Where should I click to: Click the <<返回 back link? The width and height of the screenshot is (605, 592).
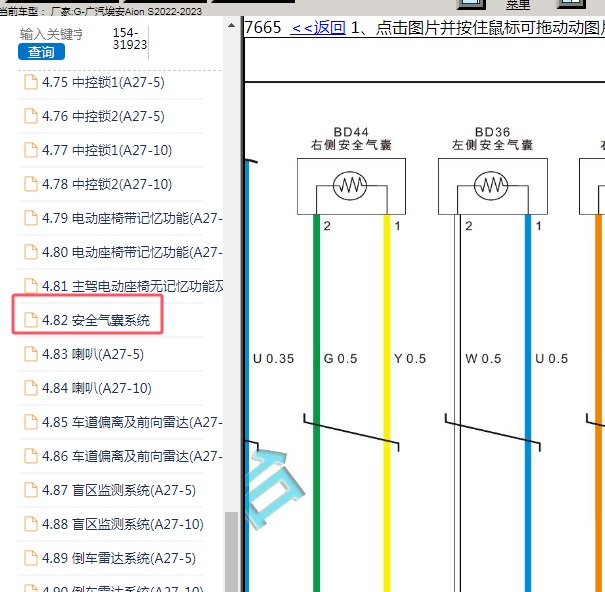tap(318, 27)
